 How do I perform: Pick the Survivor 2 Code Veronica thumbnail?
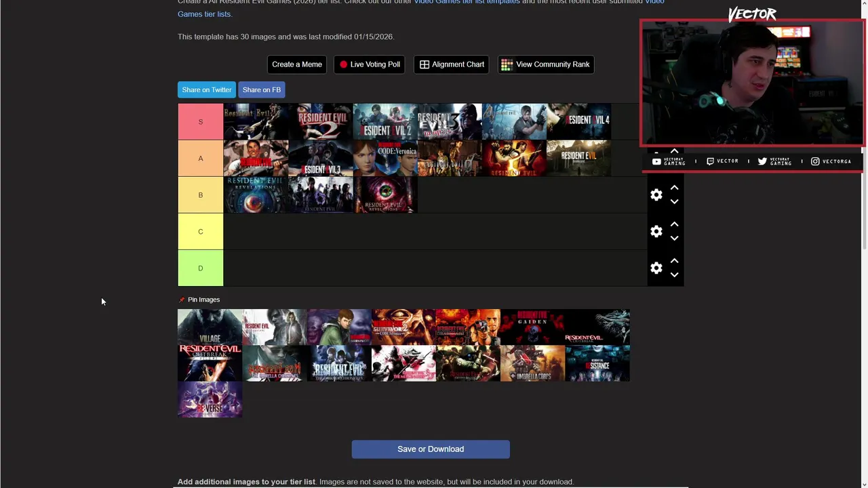point(403,327)
